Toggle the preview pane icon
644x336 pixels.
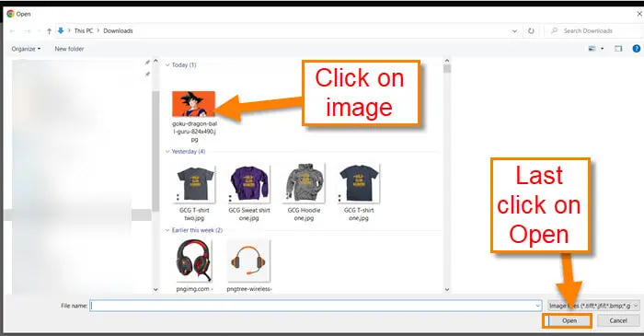(x=618, y=49)
